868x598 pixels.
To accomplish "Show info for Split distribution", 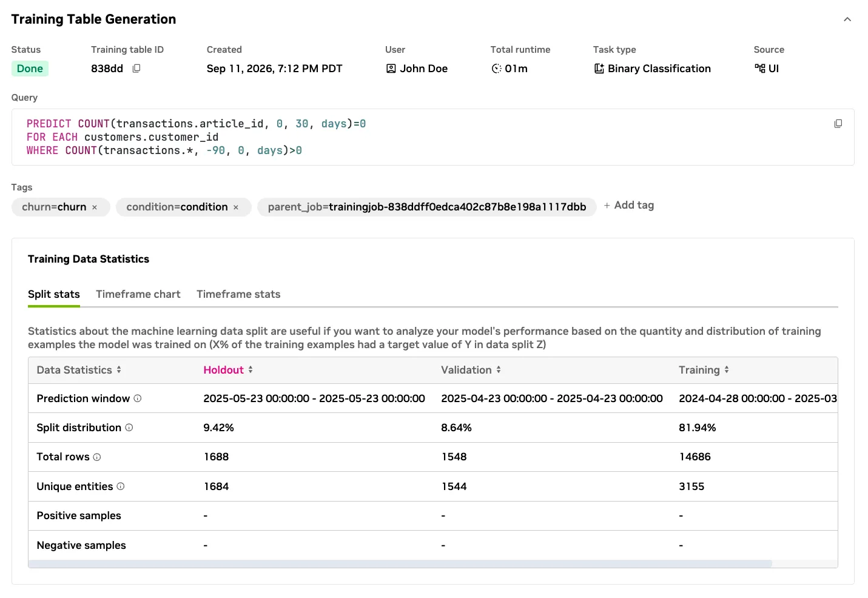I will pos(129,428).
